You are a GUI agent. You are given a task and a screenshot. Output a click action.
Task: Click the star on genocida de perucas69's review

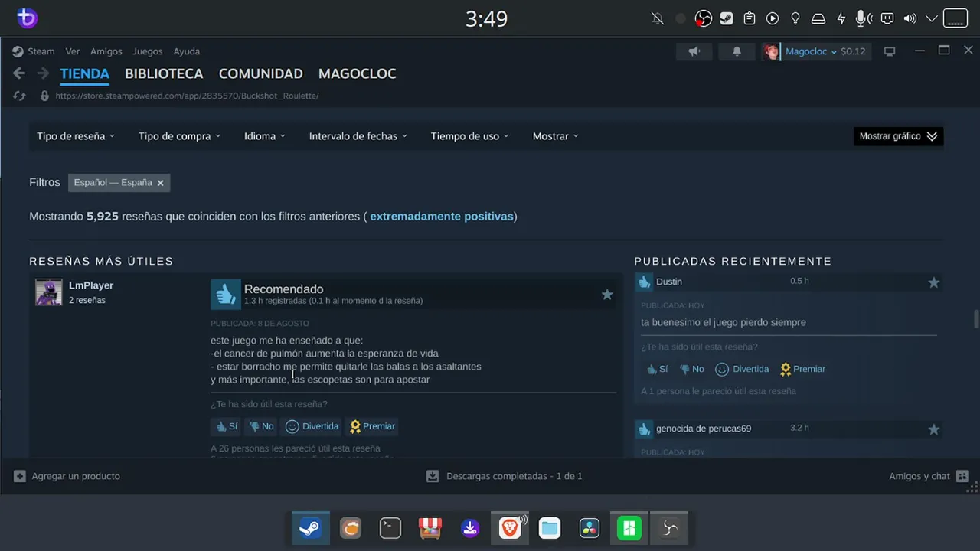pos(934,429)
